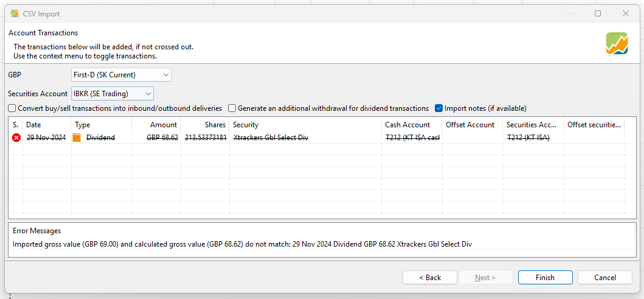Click the red error status icon in row
The height and width of the screenshot is (299, 644).
[16, 138]
